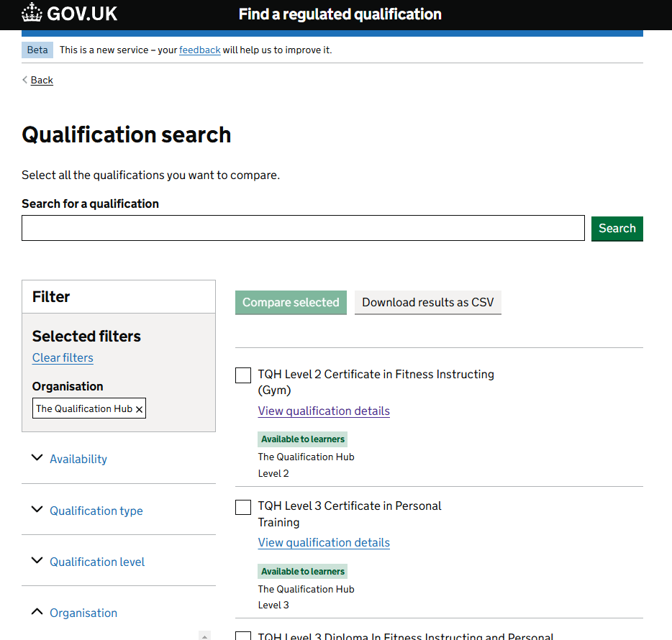Click the Qualification level chevron arrow
Viewport: 672px width, 640px height.
[x=37, y=561]
